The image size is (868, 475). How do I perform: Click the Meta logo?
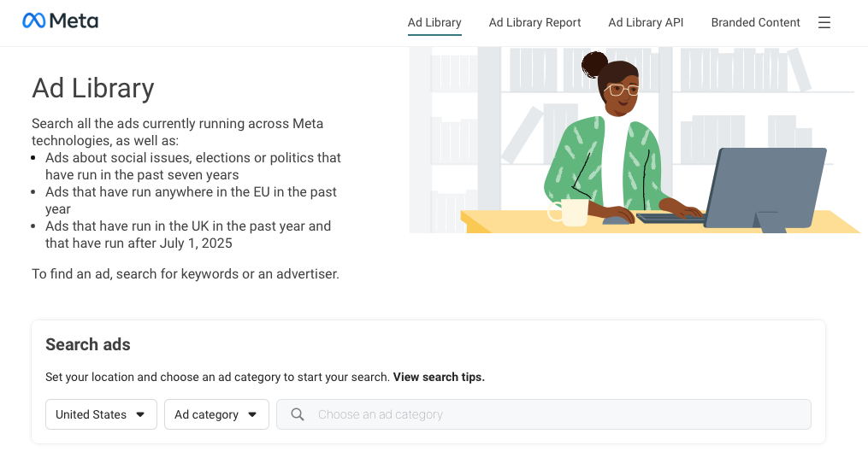click(x=61, y=21)
